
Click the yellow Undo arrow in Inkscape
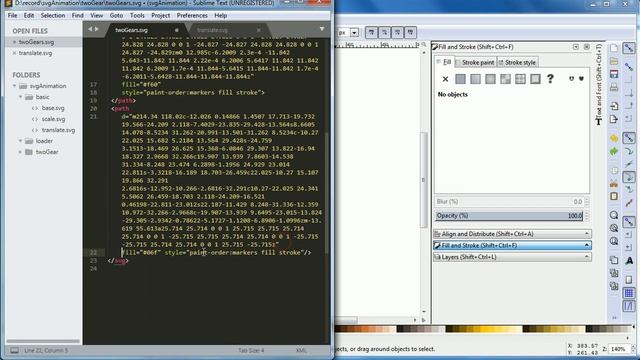(614, 138)
